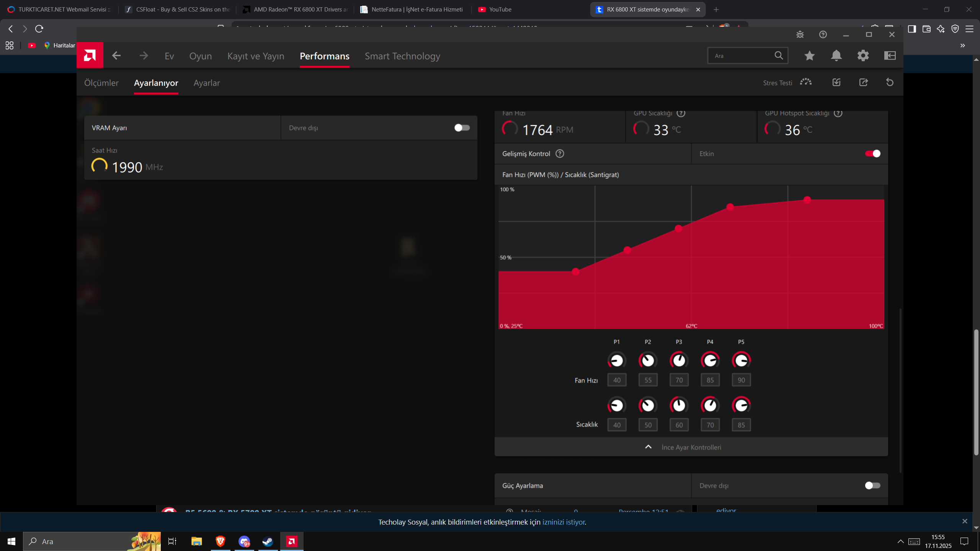The height and width of the screenshot is (551, 980).
Task: Start the Stres Testi gauge icon
Action: coord(806,82)
